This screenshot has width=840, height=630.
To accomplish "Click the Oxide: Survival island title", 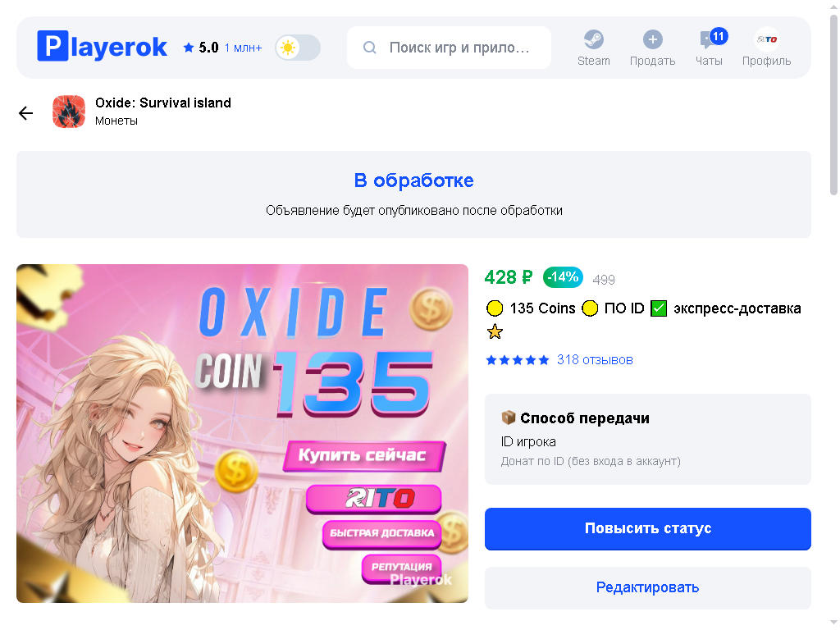I will 163,103.
